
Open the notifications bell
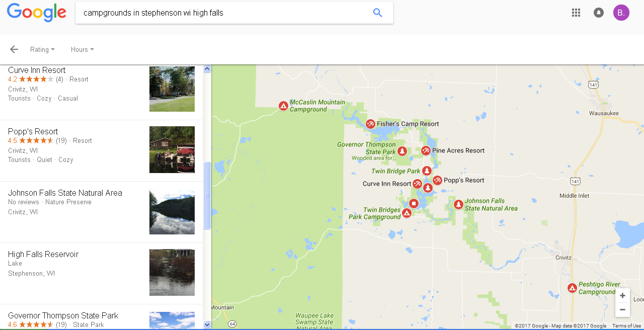[x=598, y=13]
